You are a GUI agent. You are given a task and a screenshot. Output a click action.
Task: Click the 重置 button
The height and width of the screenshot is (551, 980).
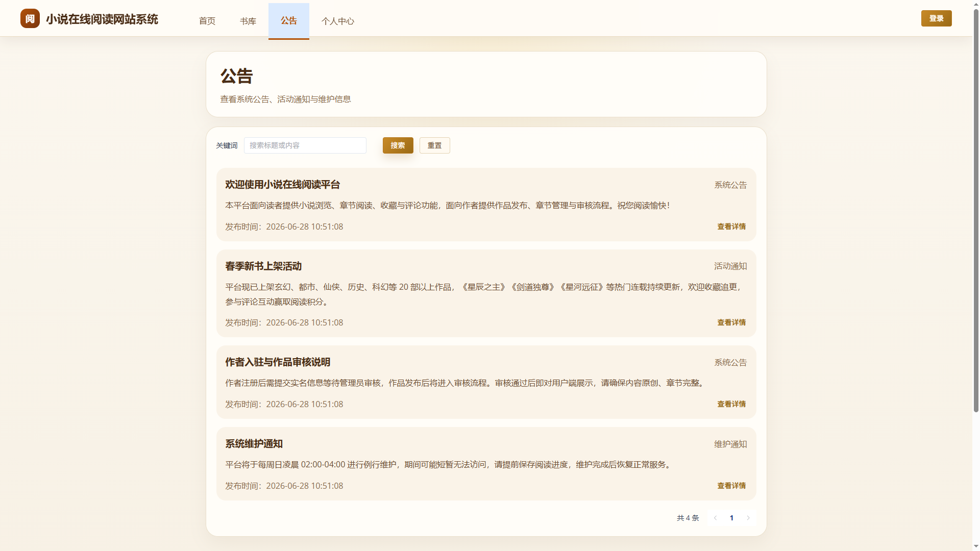(435, 145)
